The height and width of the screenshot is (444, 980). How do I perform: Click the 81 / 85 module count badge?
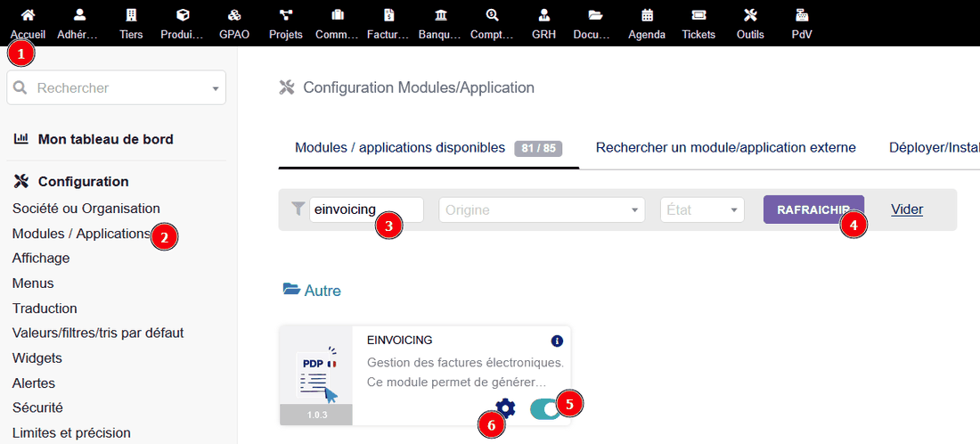(x=538, y=149)
